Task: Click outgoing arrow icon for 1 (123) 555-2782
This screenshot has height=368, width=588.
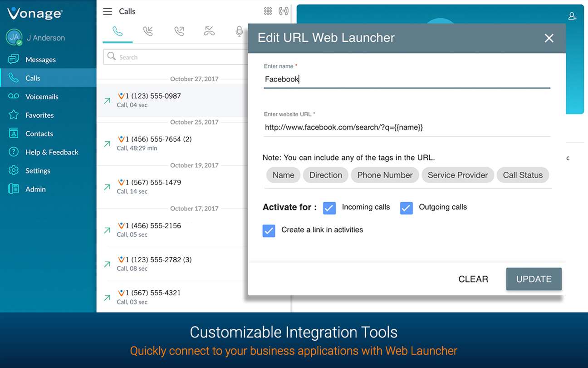Action: 107,264
